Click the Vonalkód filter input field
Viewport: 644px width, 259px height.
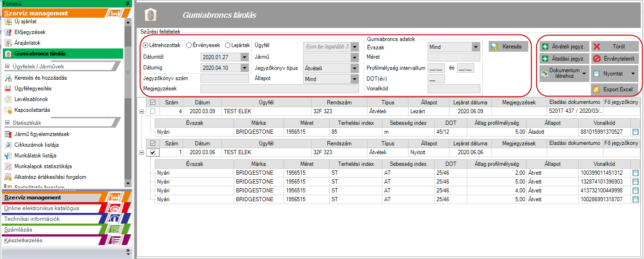[454, 89]
